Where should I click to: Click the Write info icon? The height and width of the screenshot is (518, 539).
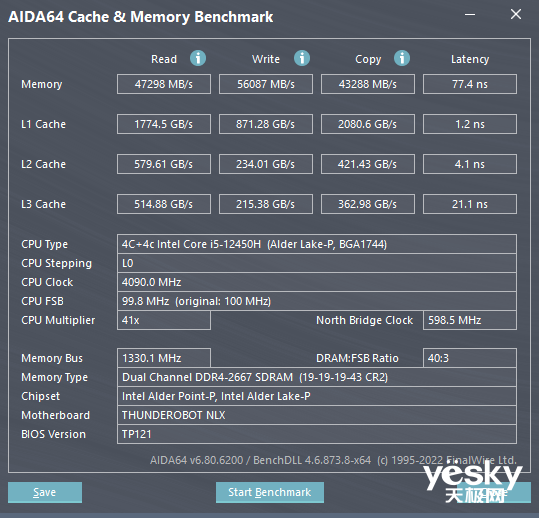(302, 58)
